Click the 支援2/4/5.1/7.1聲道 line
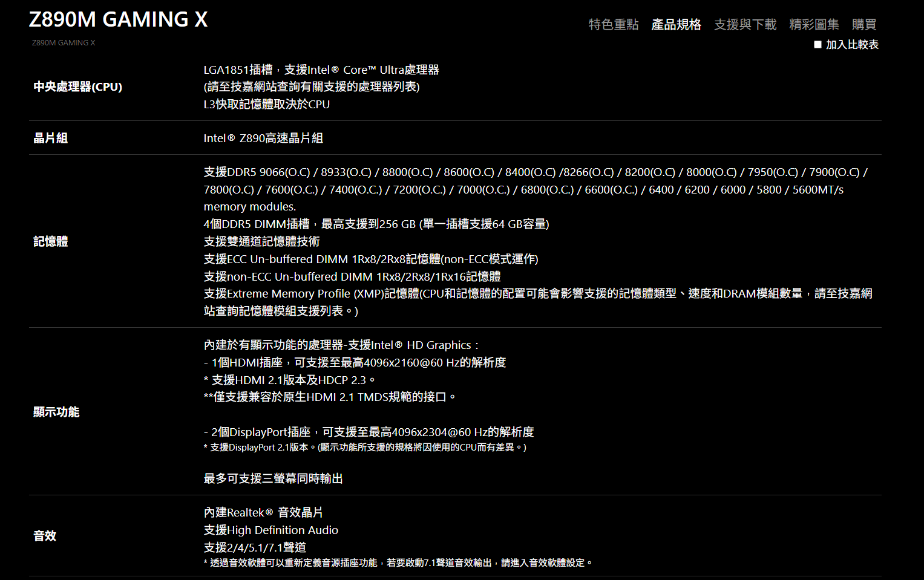924x580 pixels. point(255,547)
